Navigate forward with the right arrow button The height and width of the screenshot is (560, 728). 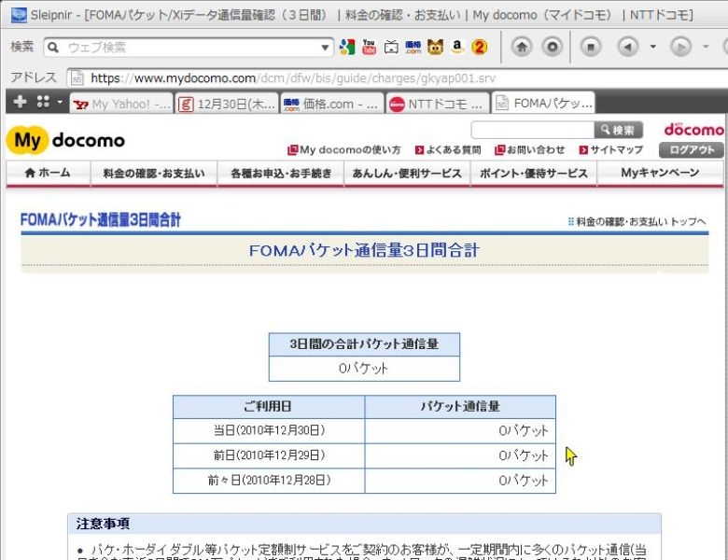681,47
